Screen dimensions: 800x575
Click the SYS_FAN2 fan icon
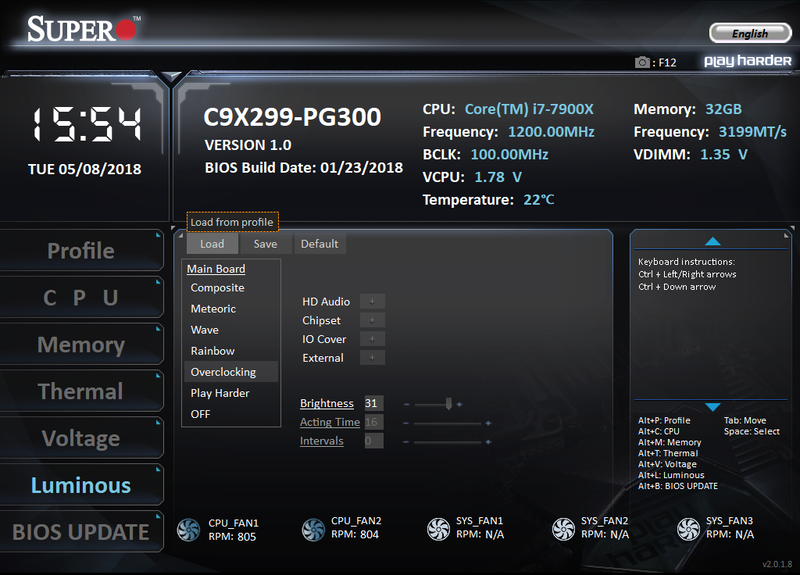pyautogui.click(x=563, y=529)
